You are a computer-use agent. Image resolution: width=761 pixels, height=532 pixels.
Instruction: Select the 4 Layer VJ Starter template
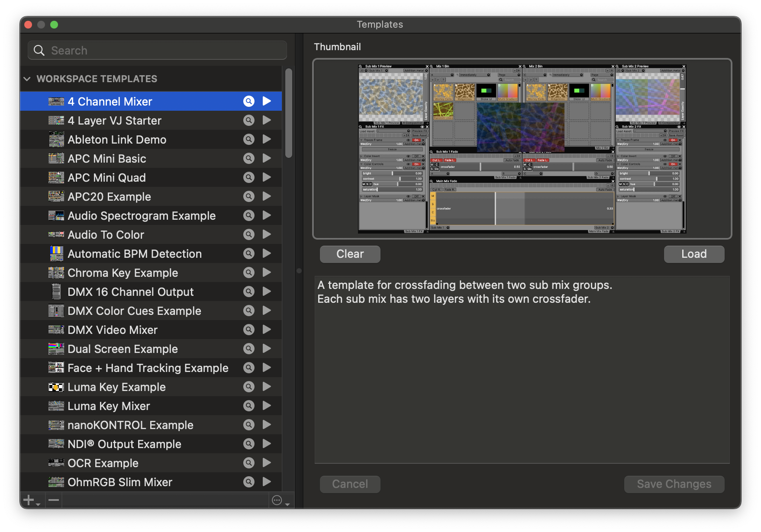tap(151, 120)
